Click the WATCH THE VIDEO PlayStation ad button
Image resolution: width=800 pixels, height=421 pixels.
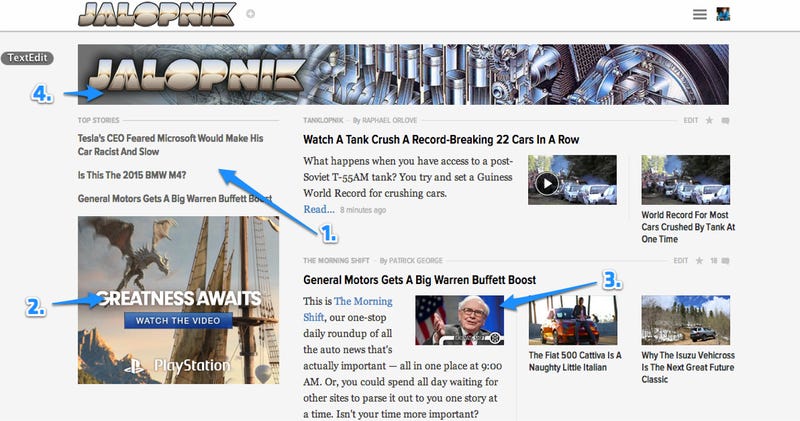[x=178, y=321]
